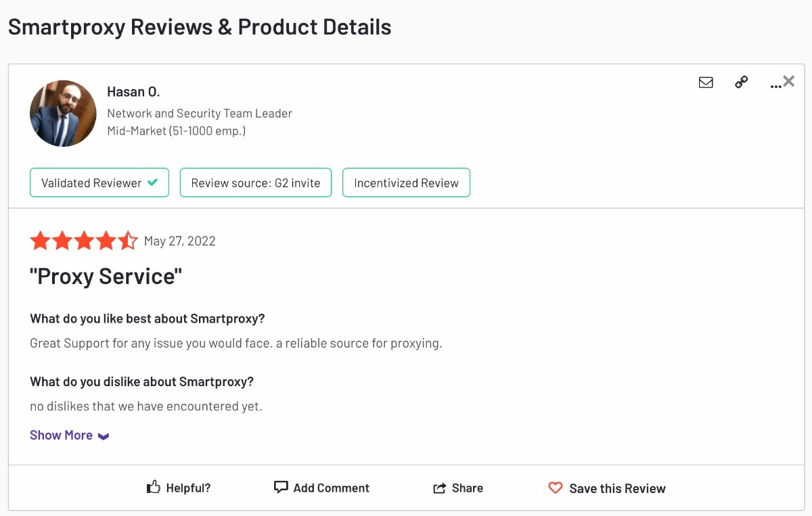Click the Smartproxy Reviews & Product Details heading

[x=200, y=27]
